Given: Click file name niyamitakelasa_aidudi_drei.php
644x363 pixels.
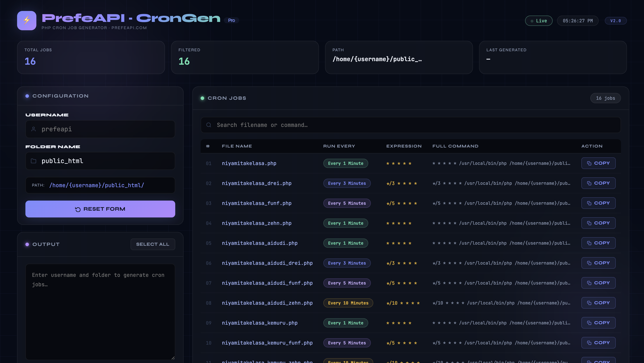Looking at the screenshot, I should [x=267, y=263].
